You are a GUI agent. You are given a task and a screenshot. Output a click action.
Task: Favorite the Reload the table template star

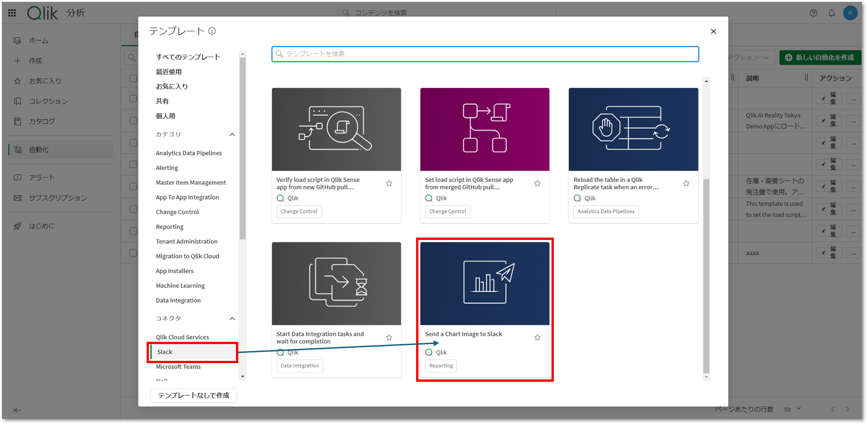click(x=686, y=183)
